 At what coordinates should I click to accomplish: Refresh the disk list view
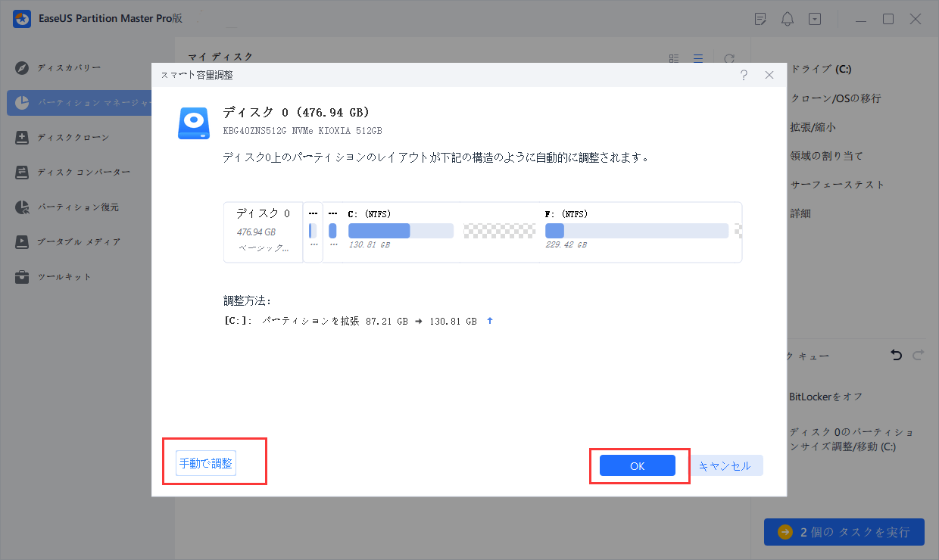728,58
